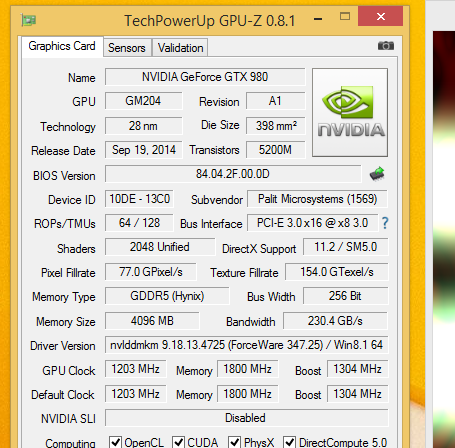
Task: Click Default Clock row Memory value 1800 MHz
Action: click(248, 394)
